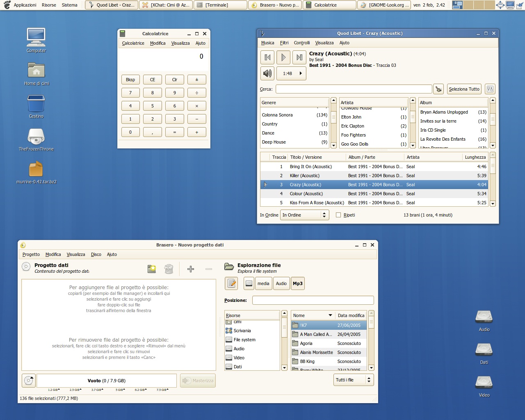Click the CE button on the calculator

point(153,80)
